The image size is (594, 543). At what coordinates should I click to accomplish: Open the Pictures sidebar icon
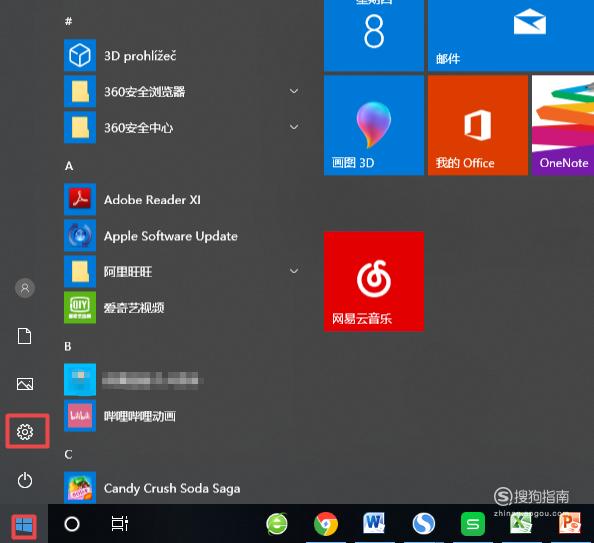pyautogui.click(x=25, y=384)
